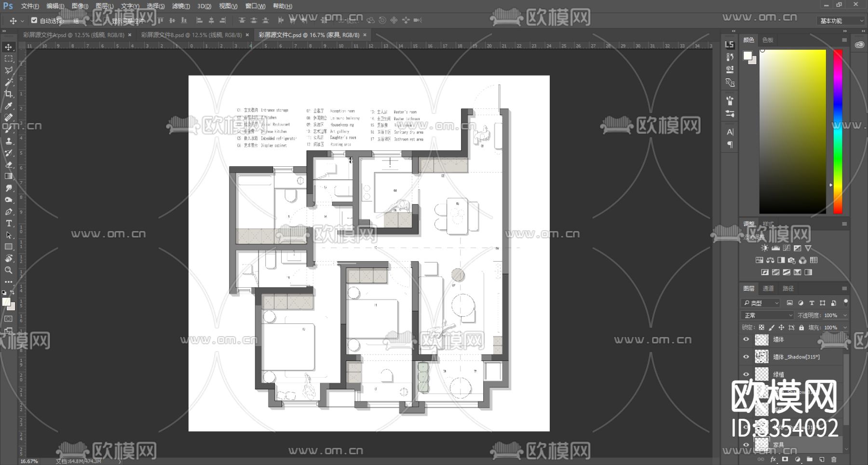Select the Clone Stamp tool
The height and width of the screenshot is (465, 868).
[9, 141]
